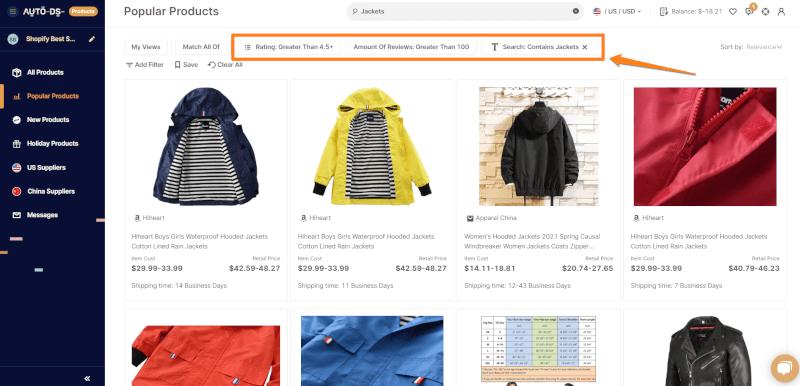Click Shipping time: 14 Business Days
The width and height of the screenshot is (800, 386).
179,286
